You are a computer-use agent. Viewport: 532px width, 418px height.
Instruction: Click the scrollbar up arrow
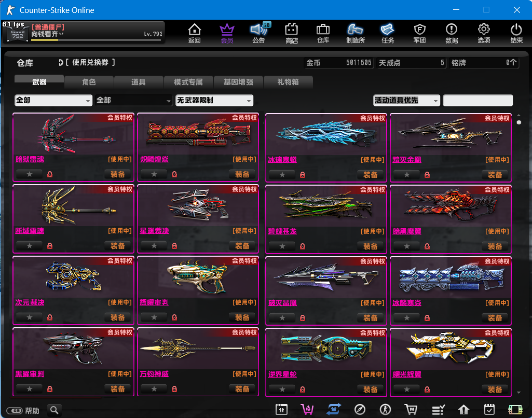pos(519,115)
